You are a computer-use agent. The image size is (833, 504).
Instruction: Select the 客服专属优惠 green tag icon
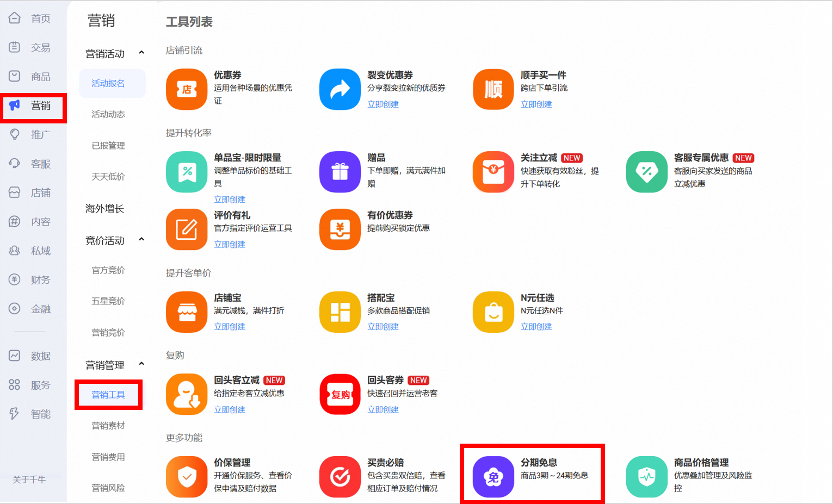pyautogui.click(x=647, y=172)
